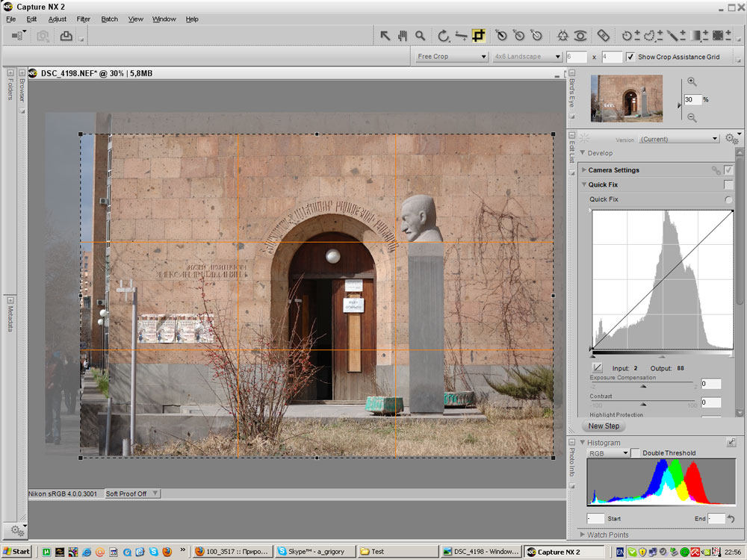Select the Hand pan tool
The width and height of the screenshot is (747, 560).
(x=403, y=35)
